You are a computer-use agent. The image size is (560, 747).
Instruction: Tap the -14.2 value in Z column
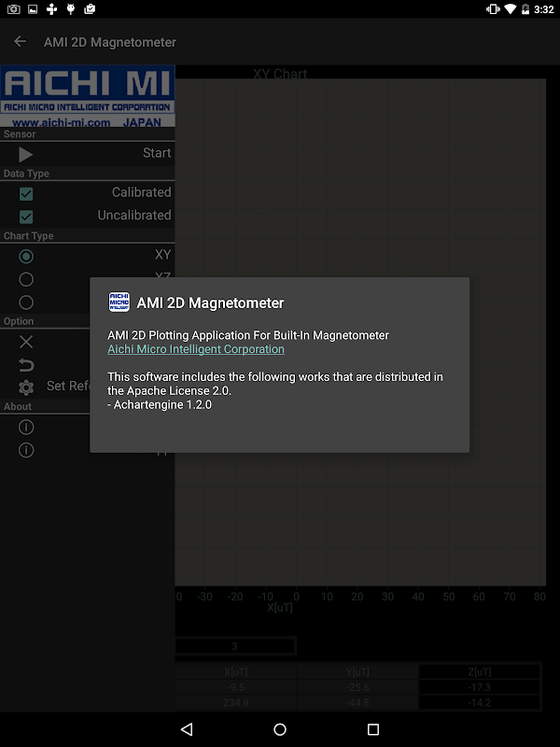click(x=480, y=702)
